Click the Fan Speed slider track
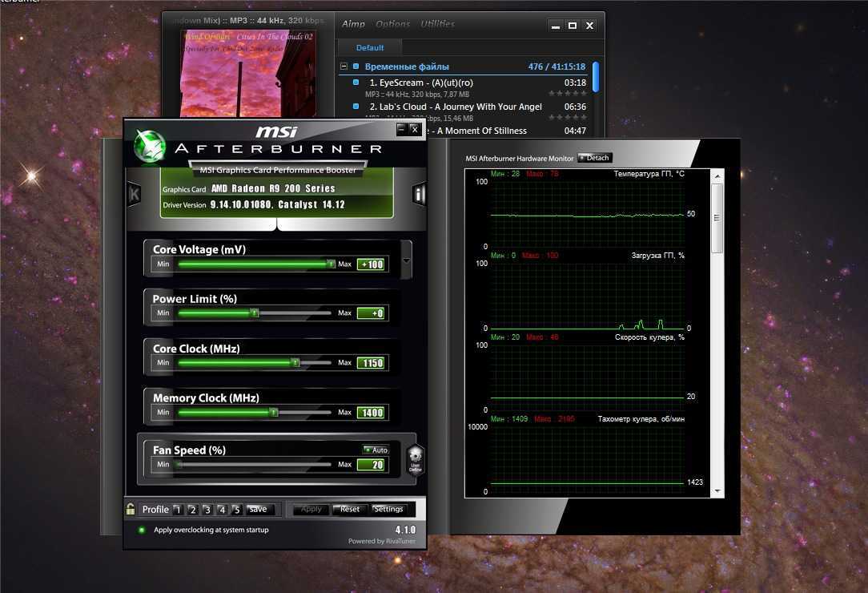868x593 pixels. pyautogui.click(x=254, y=465)
